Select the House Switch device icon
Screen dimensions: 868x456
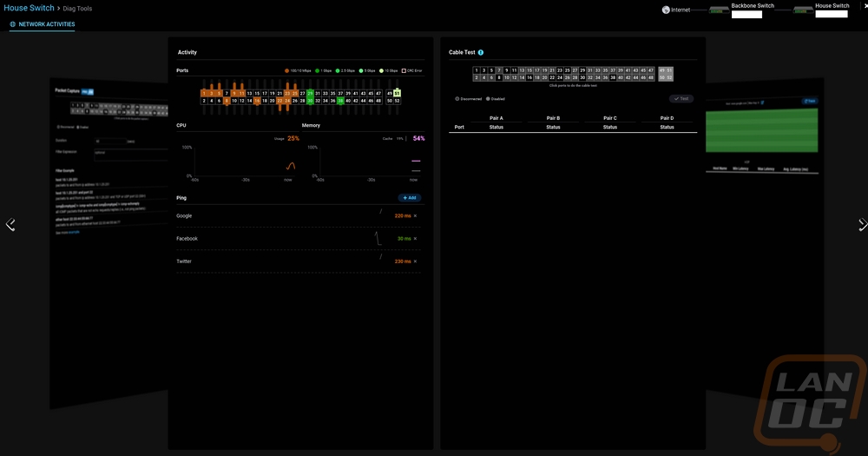[x=803, y=10]
